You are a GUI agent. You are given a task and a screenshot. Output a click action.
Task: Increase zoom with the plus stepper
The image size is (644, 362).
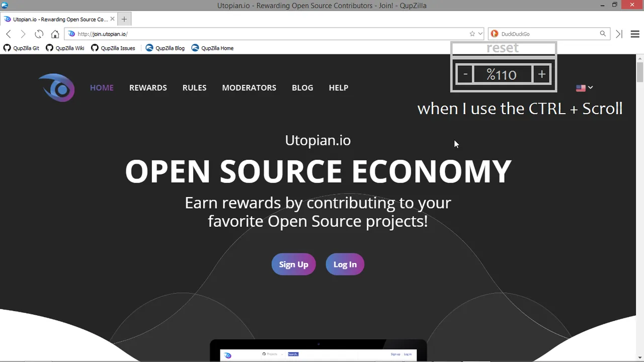[x=541, y=74]
